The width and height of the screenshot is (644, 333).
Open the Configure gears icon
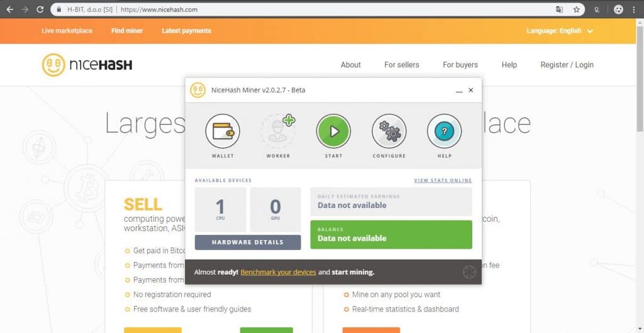(x=389, y=131)
